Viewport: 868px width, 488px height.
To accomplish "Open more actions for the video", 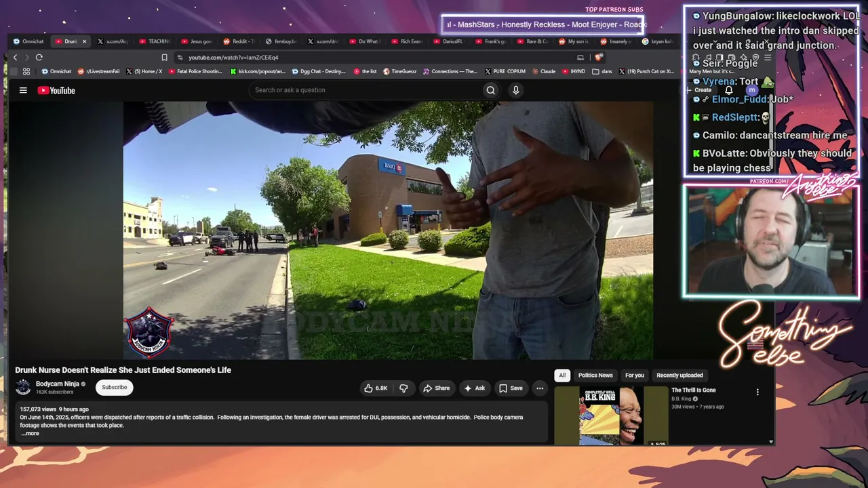I will [540, 388].
